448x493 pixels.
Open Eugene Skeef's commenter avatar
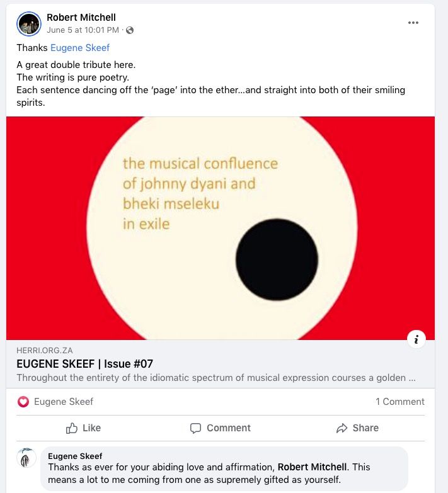(26, 458)
